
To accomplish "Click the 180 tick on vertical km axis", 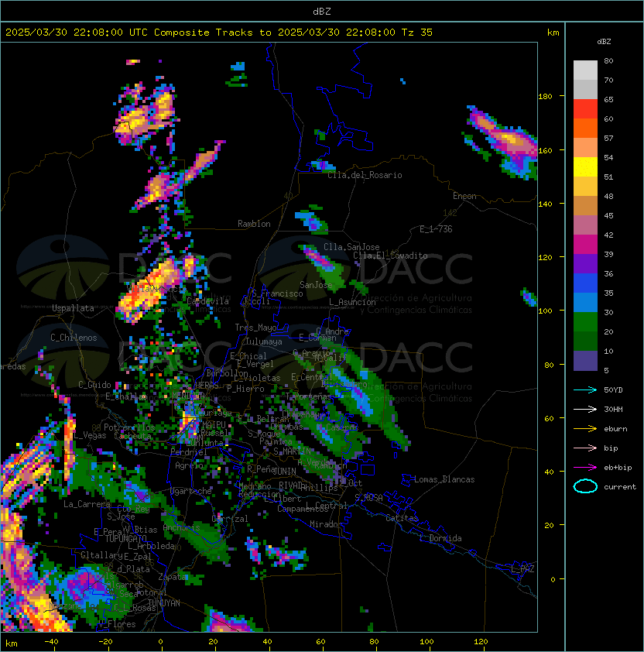I will pyautogui.click(x=545, y=97).
